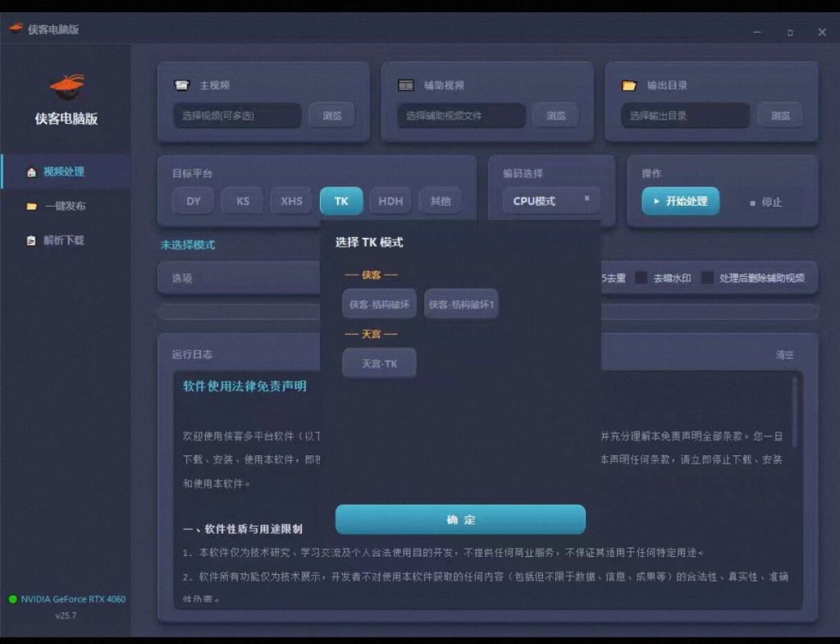The height and width of the screenshot is (644, 840).
Task: Click the 选择 TK 模式 dialog title
Action: coord(369,243)
